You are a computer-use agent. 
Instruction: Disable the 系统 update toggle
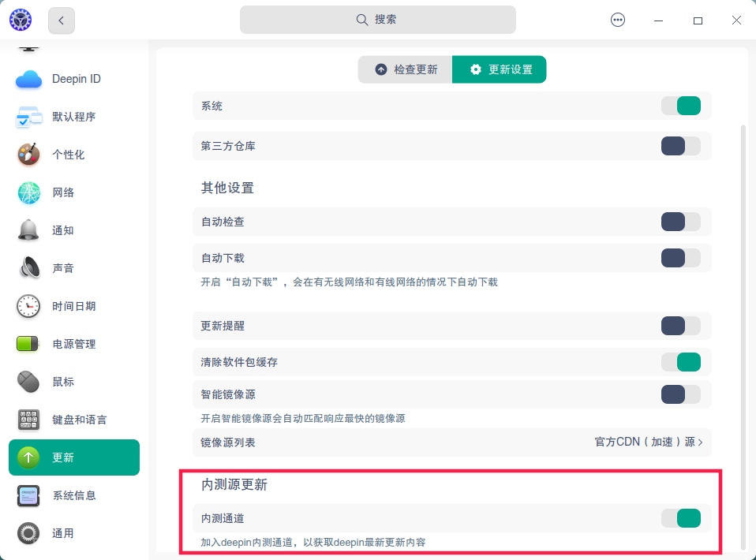[680, 105]
